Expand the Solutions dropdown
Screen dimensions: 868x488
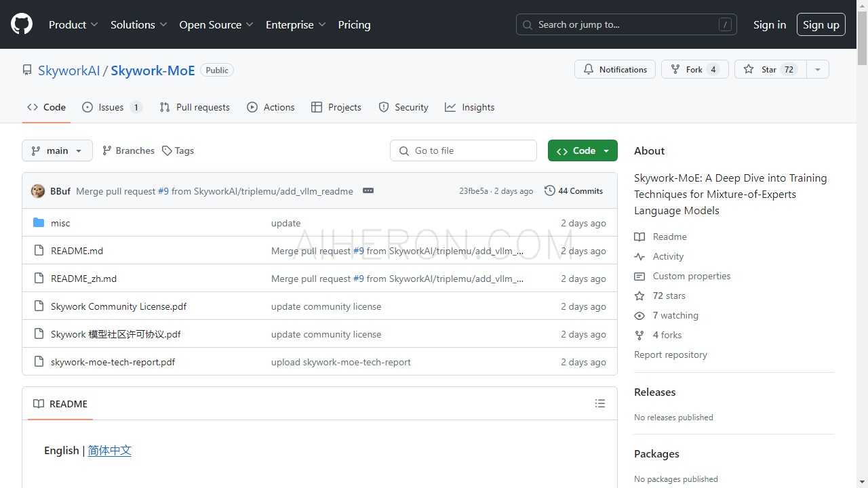139,24
